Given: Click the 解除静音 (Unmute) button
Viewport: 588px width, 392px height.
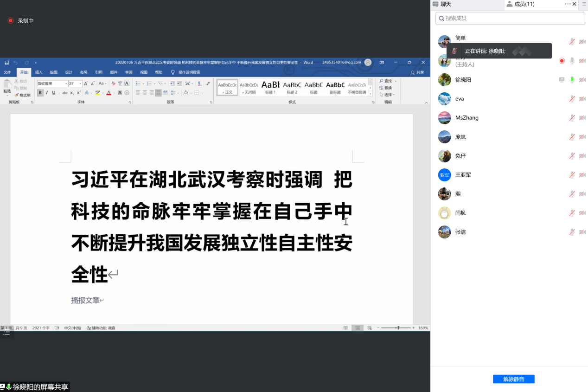Looking at the screenshot, I should [x=513, y=379].
